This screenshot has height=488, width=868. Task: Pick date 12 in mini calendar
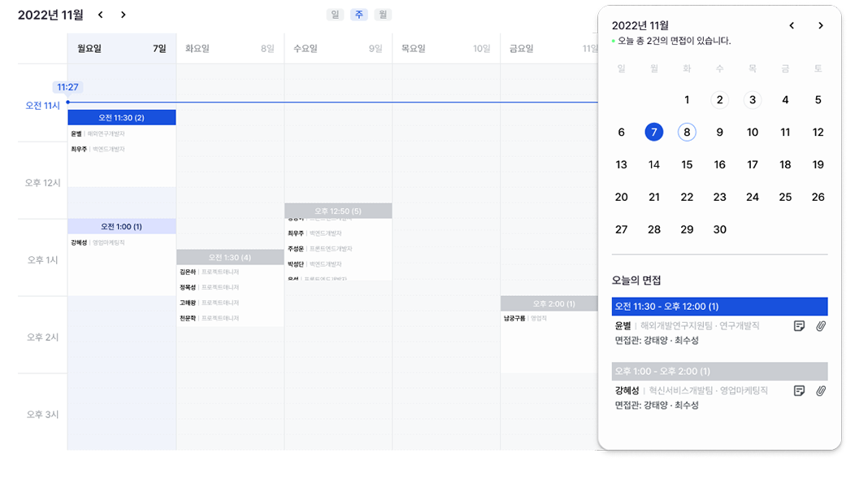point(818,133)
